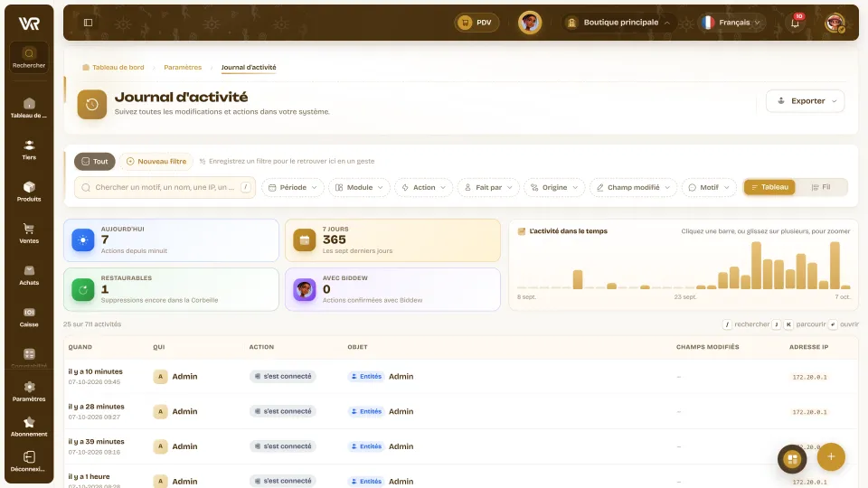
Task: Click the Journal d'activité history icon
Action: (92, 104)
